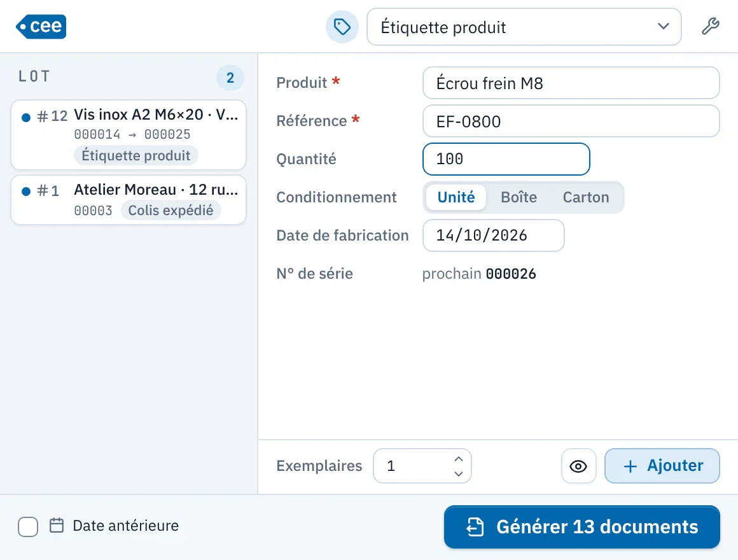The image size is (738, 560).
Task: Select Carton conditionnement option
Action: click(586, 197)
